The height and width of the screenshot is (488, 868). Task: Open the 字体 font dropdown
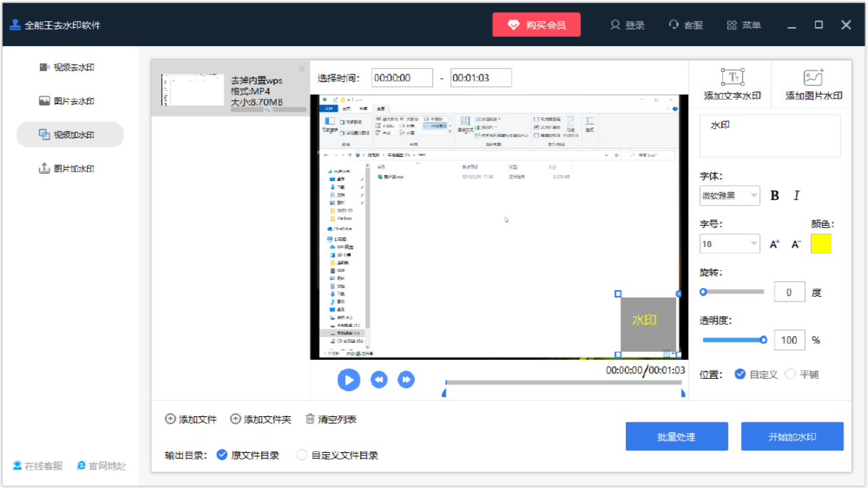[730, 195]
